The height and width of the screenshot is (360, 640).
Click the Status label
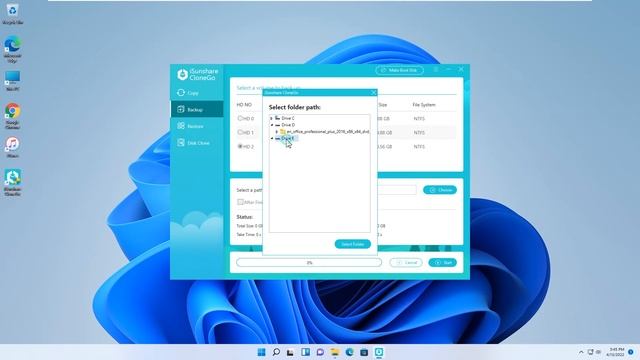[244, 217]
